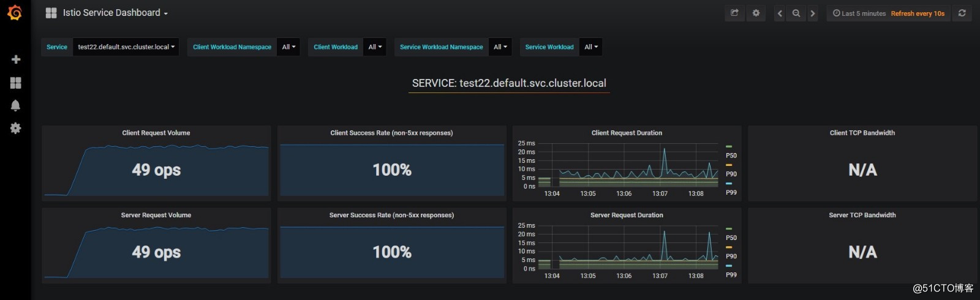Click the Server Request Volume panel title

click(156, 215)
